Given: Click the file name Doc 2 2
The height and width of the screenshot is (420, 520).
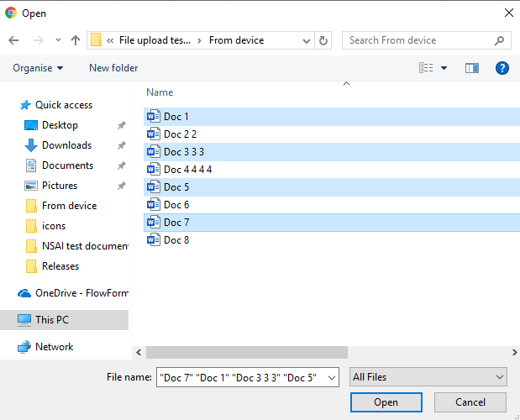Looking at the screenshot, I should [x=180, y=134].
